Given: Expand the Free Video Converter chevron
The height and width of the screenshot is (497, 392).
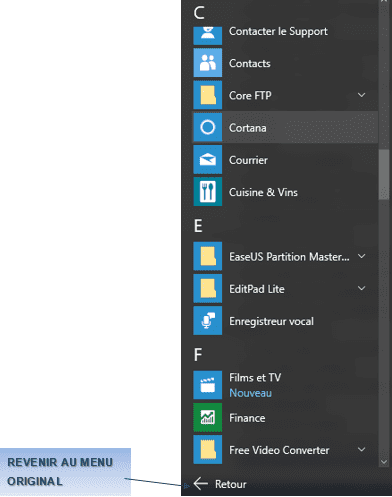Looking at the screenshot, I should pos(362,449).
